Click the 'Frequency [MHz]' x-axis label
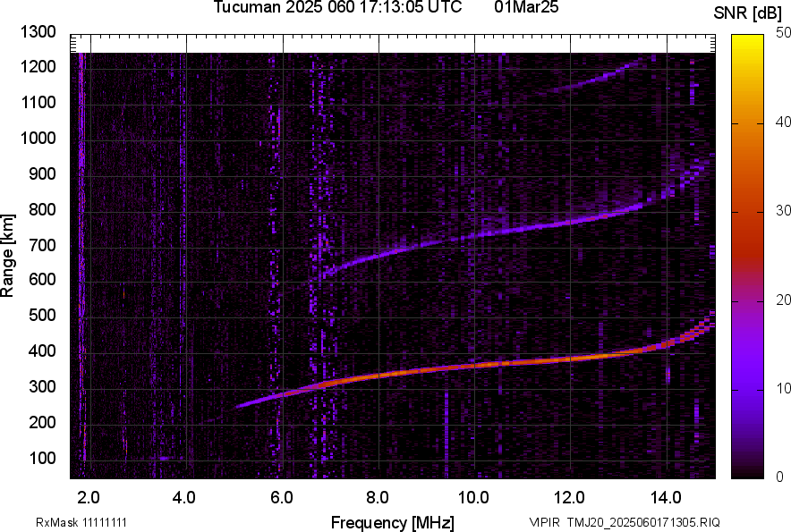 392,522
